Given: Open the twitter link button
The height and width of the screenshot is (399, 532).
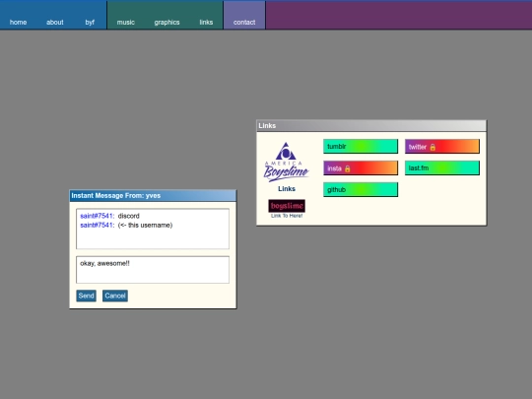Looking at the screenshot, I should coord(442,146).
